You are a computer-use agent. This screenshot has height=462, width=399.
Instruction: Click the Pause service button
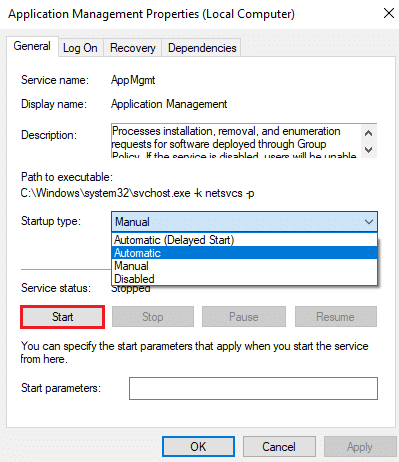244,317
